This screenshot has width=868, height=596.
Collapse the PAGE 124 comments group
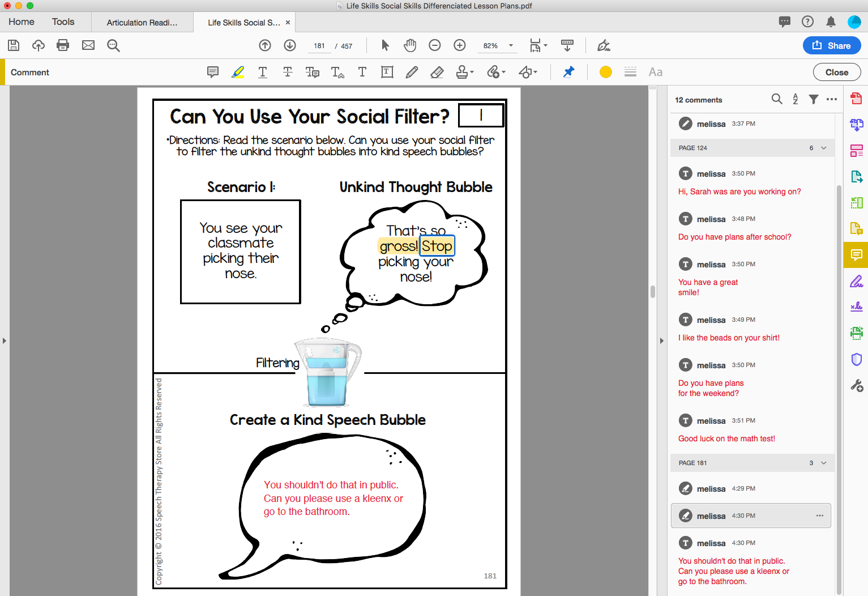(824, 148)
